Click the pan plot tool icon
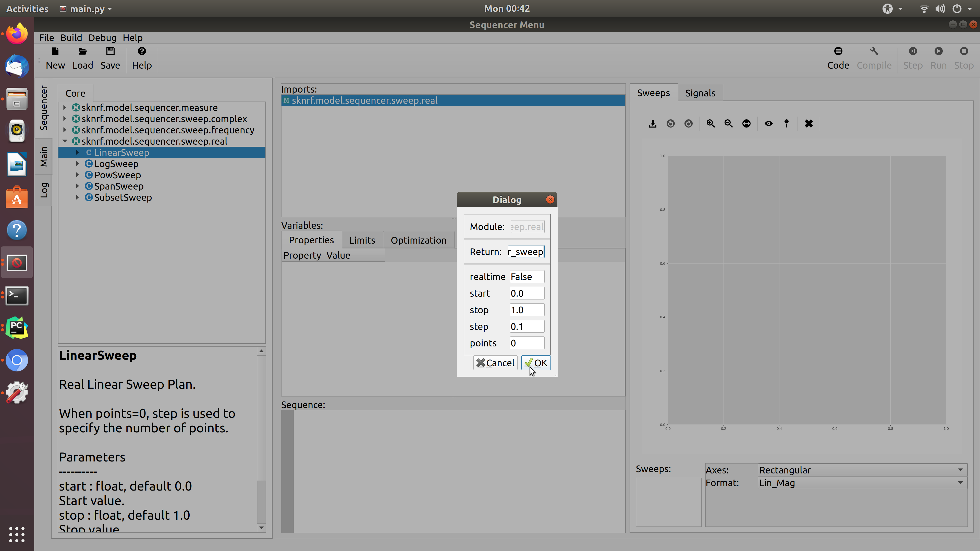This screenshot has height=551, width=980. tap(746, 123)
